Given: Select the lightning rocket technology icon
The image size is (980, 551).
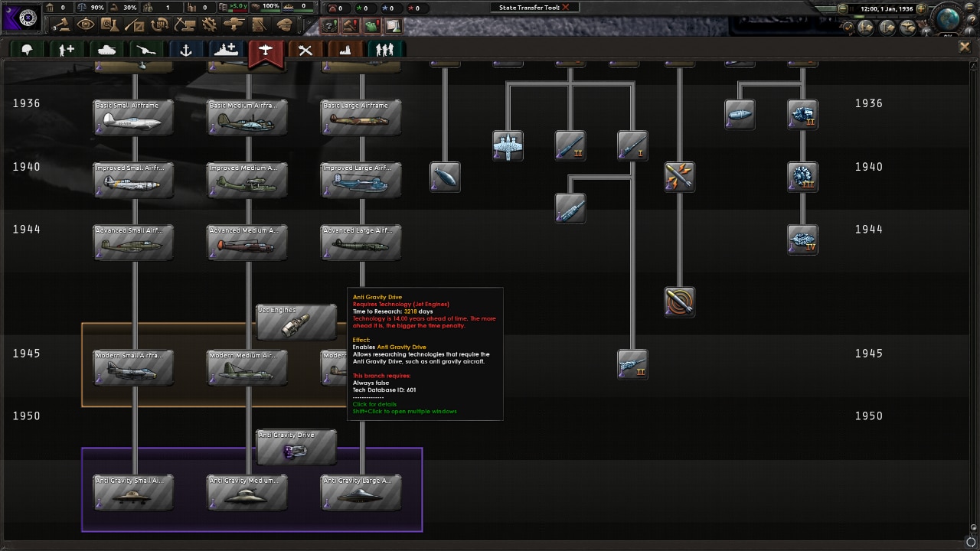Looking at the screenshot, I should point(679,177).
